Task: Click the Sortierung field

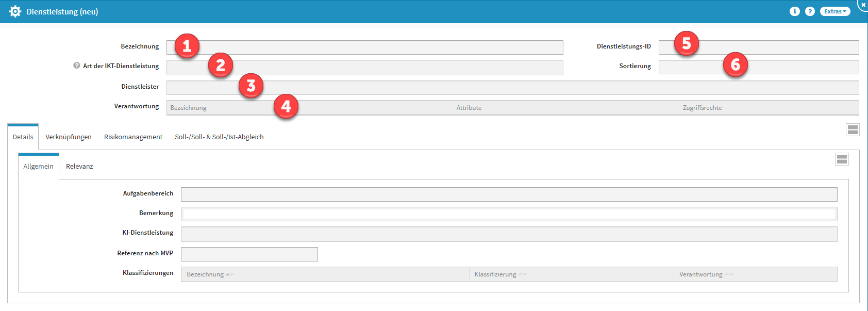Action: (759, 67)
